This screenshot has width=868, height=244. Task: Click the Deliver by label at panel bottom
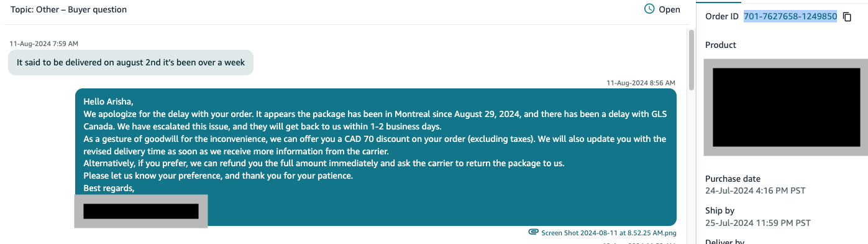pos(724,242)
